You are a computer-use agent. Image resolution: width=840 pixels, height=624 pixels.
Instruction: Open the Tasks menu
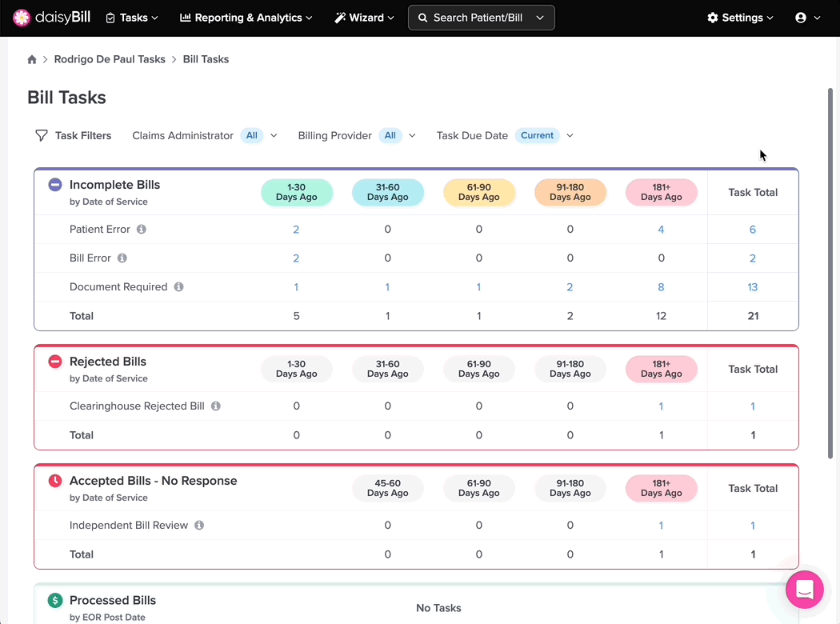pyautogui.click(x=132, y=18)
